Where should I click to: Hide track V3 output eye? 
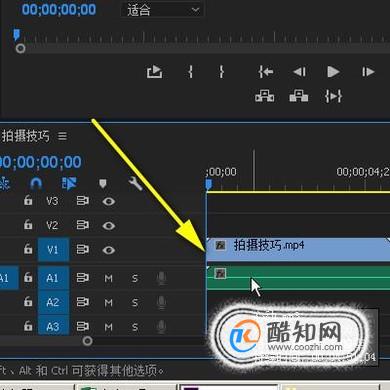point(109,201)
